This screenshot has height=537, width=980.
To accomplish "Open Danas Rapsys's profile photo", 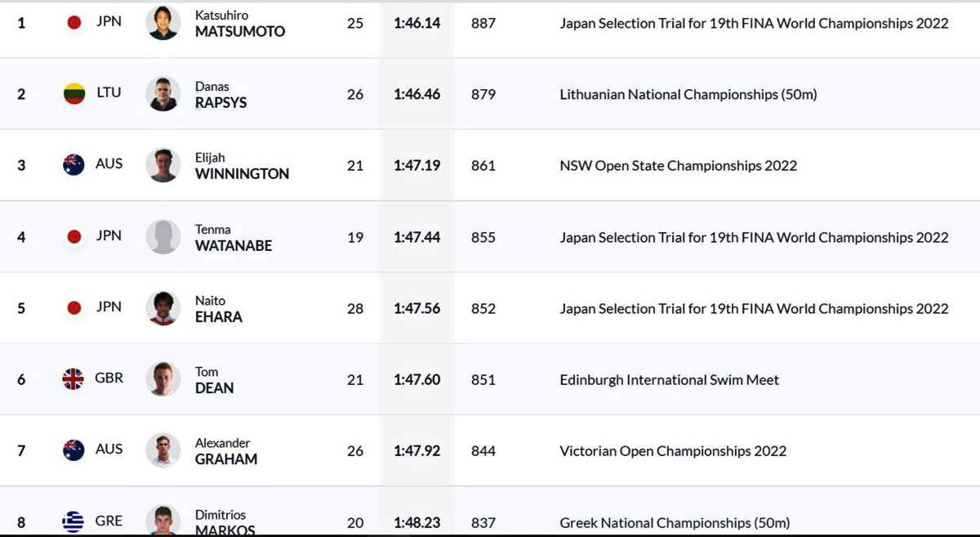I will point(163,94).
